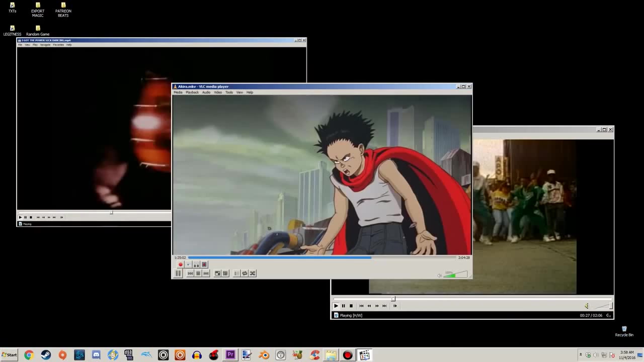Open Blender from the taskbar
Viewport: 644px width, 362px height.
pyautogui.click(x=264, y=355)
